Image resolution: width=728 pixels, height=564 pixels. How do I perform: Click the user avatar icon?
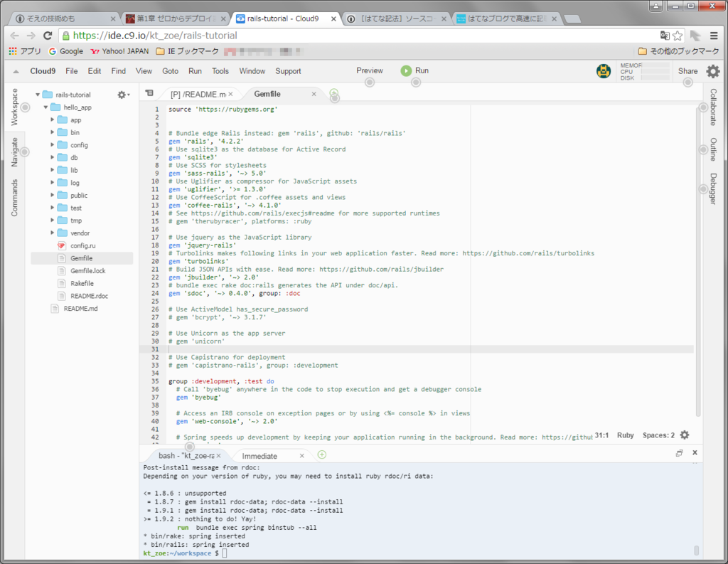603,71
